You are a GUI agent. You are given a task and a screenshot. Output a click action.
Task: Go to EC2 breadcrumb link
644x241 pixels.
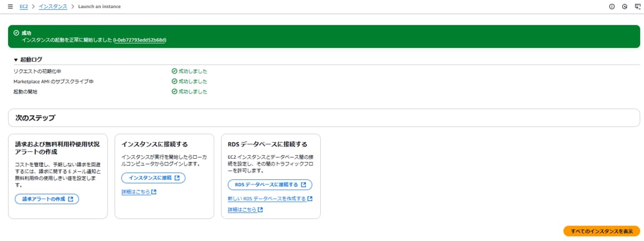24,7
